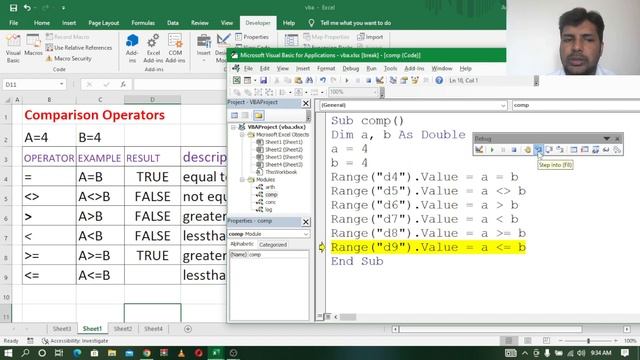
Task: Open Project Explorer icon in VBA toolbar
Action: pyautogui.click(x=393, y=80)
